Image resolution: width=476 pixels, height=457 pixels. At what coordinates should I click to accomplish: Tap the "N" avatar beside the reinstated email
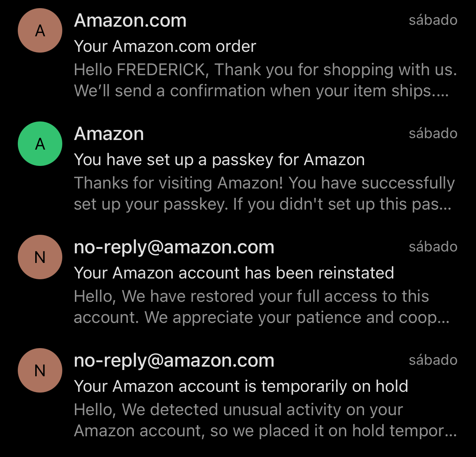(x=40, y=257)
